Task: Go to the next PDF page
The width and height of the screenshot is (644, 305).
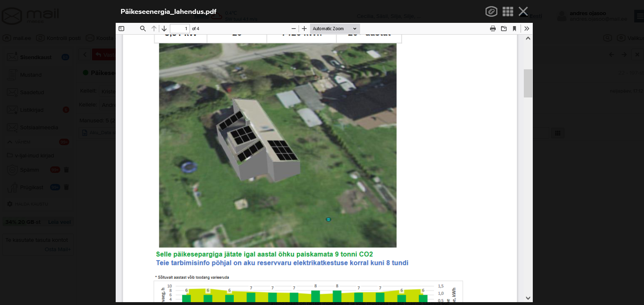Action: tap(164, 29)
